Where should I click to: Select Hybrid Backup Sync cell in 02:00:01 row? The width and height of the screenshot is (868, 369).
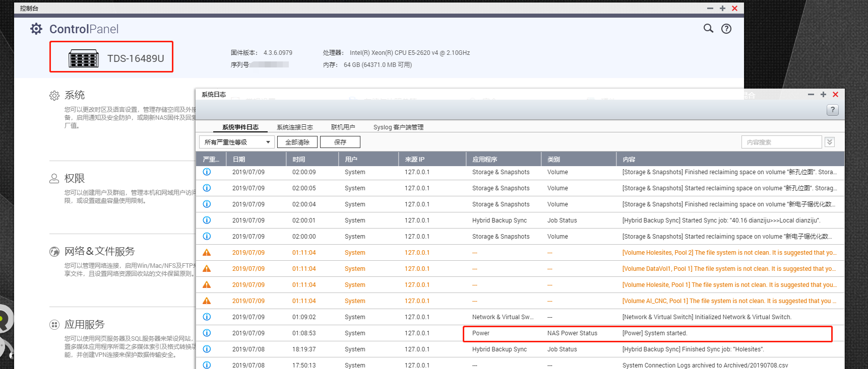[500, 220]
